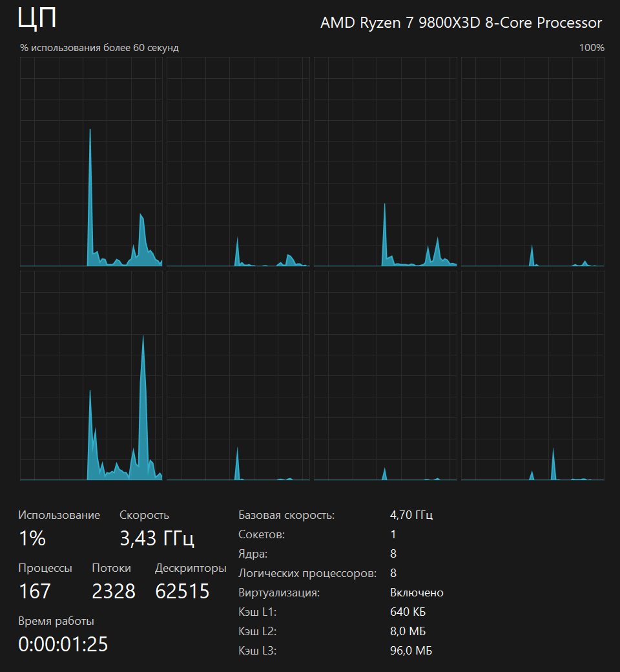The image size is (620, 672).
Task: Select the top-row graph with the tallest spike
Action: [x=91, y=162]
